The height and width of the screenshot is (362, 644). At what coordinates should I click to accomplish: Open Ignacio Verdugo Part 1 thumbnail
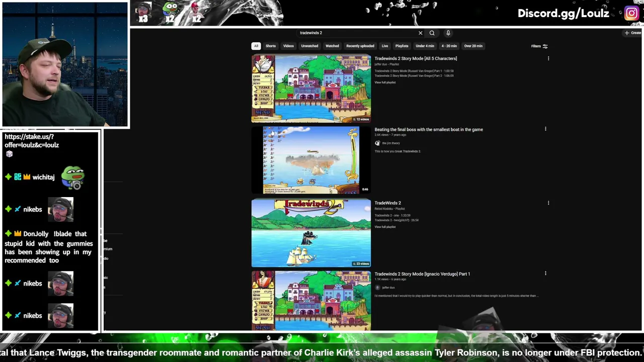click(311, 301)
